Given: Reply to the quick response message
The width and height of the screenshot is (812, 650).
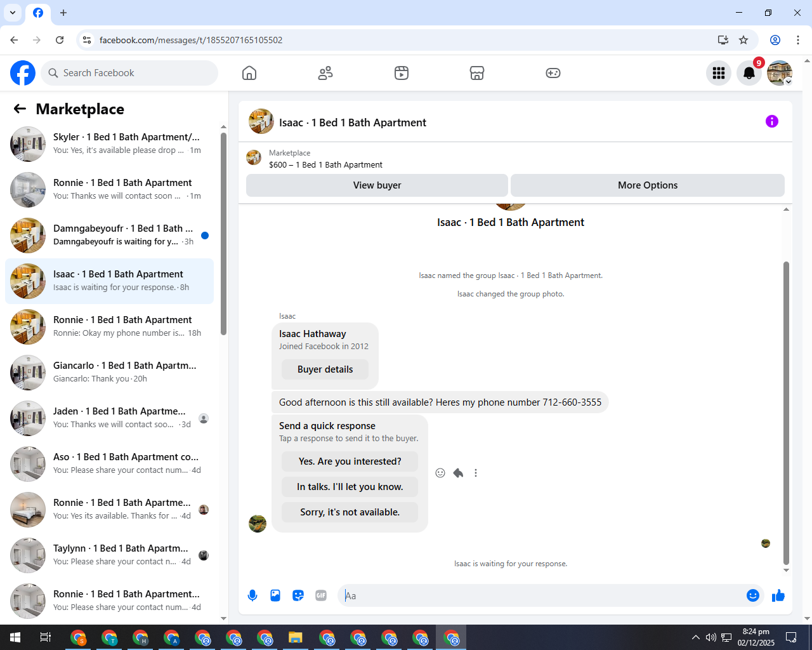Looking at the screenshot, I should pyautogui.click(x=458, y=473).
